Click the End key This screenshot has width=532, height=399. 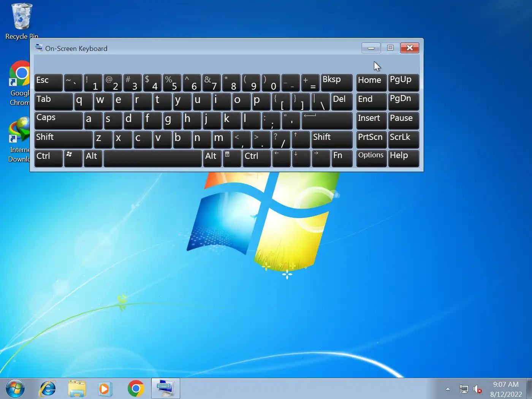pyautogui.click(x=371, y=101)
